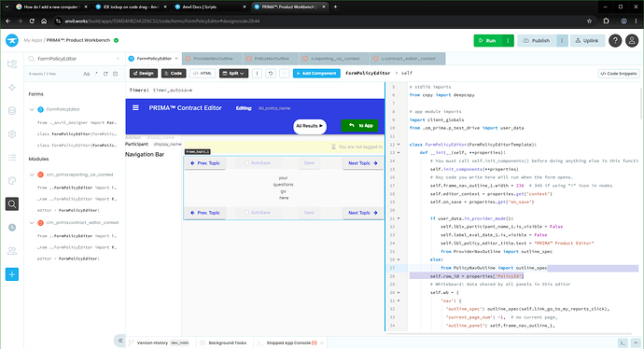The image size is (644, 349).
Task: Reload the browser page
Action: click(32, 21)
